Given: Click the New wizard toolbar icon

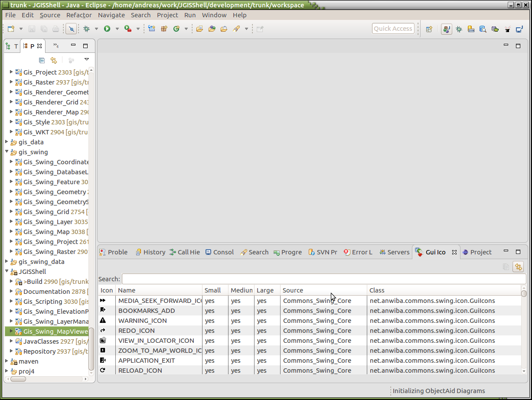Looking at the screenshot, I should tap(11, 29).
